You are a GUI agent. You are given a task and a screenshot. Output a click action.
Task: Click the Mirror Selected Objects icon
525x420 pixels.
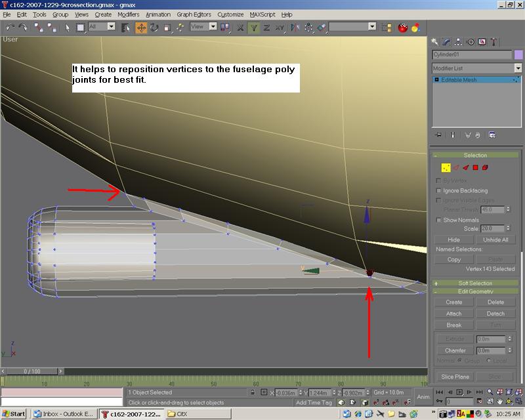click(295, 28)
